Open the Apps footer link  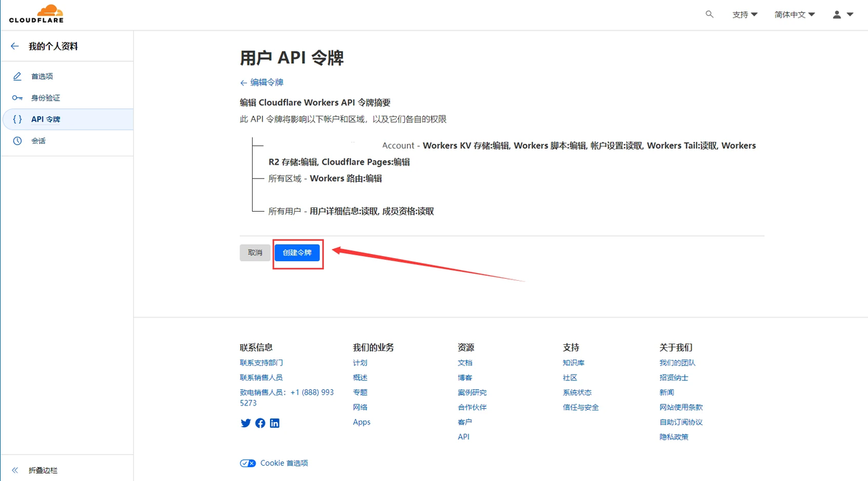point(361,422)
